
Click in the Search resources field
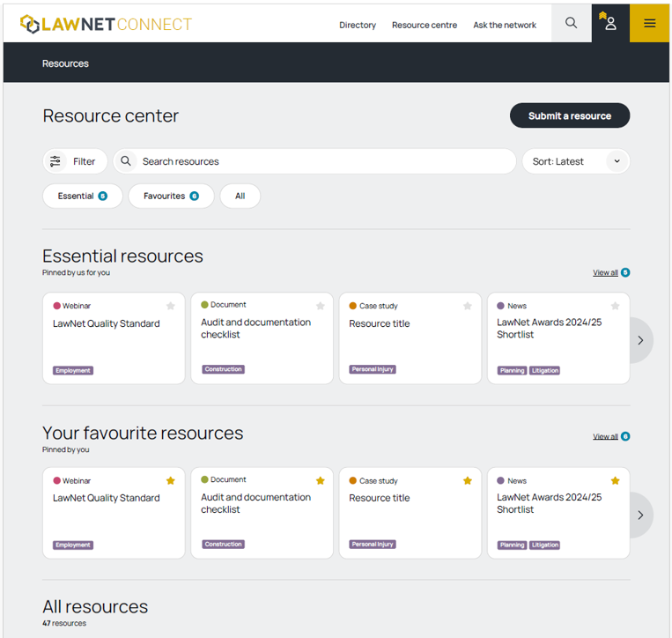tap(314, 161)
